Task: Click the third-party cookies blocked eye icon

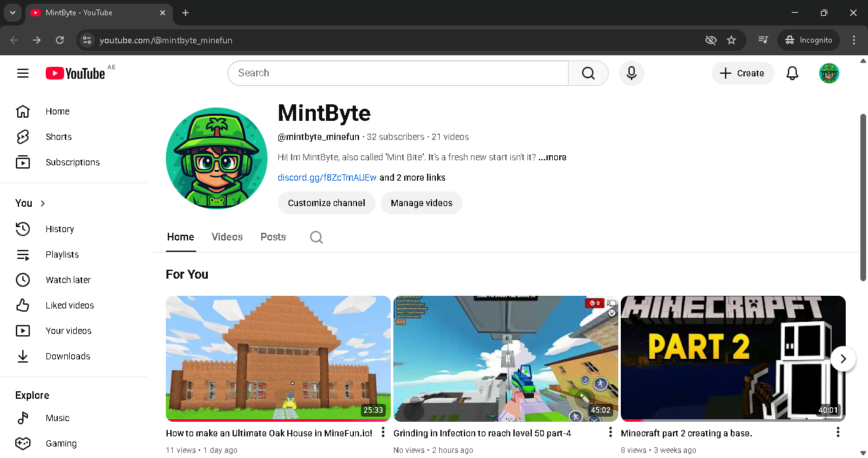Action: 710,40
